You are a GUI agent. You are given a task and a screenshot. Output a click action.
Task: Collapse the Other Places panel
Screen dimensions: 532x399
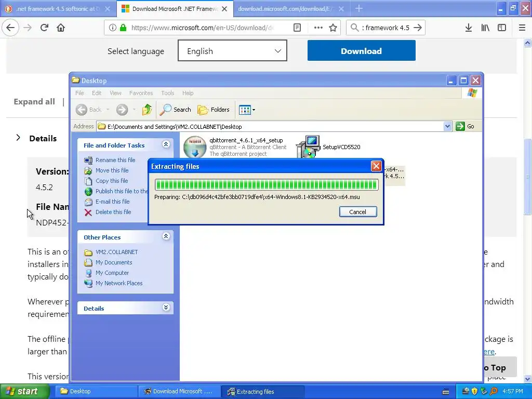(x=166, y=236)
